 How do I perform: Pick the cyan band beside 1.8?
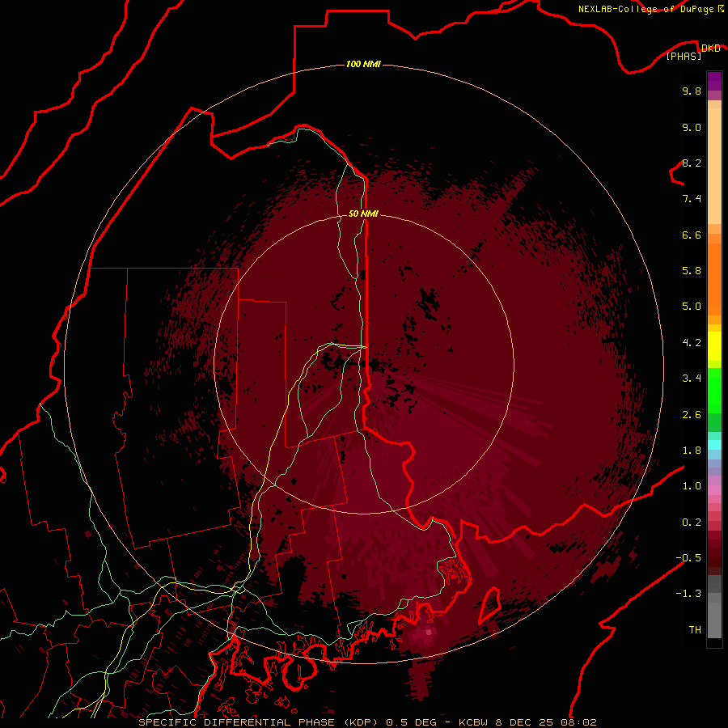714,445
